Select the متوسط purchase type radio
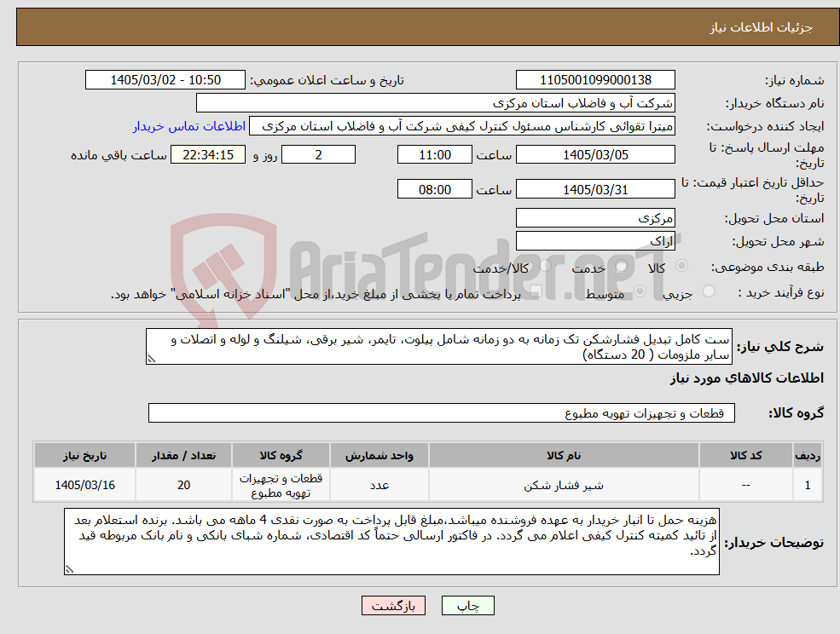 click(x=640, y=291)
